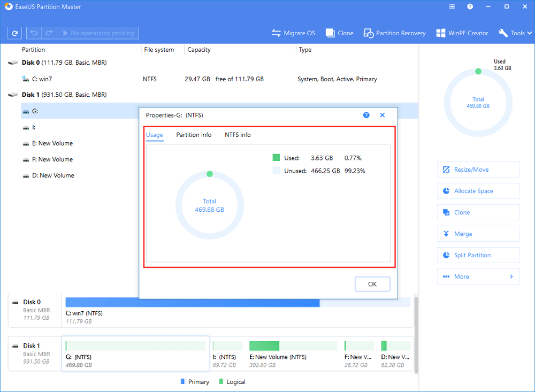Click the E: New Volume usage bar

293,346
